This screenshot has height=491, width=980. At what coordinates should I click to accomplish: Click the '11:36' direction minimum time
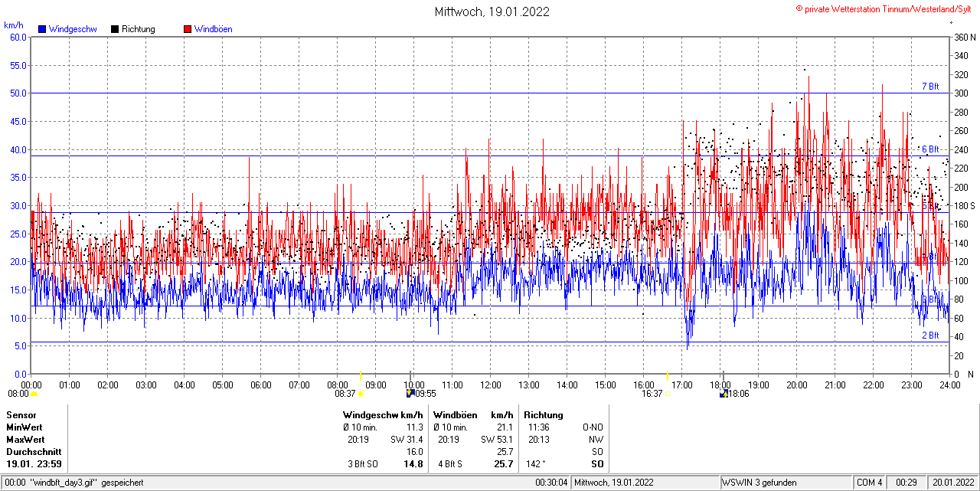tap(538, 427)
